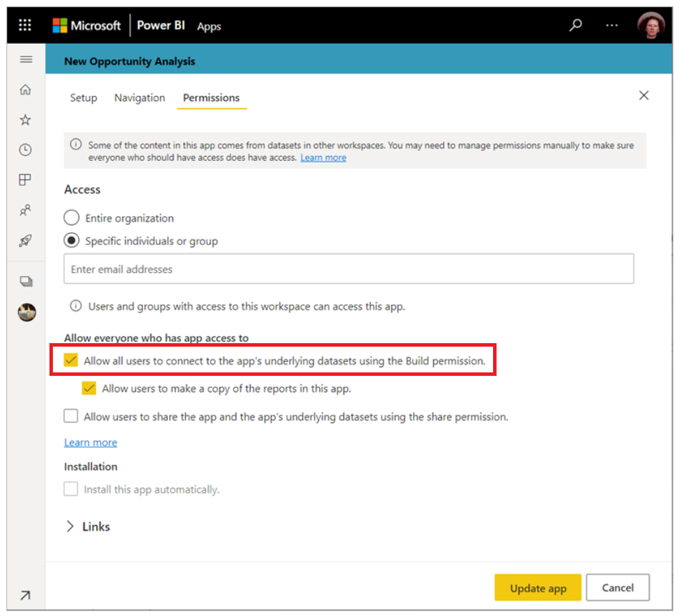Viewport: 679px width, 616px height.
Task: Open Favorites star icon in sidebar
Action: point(26,120)
